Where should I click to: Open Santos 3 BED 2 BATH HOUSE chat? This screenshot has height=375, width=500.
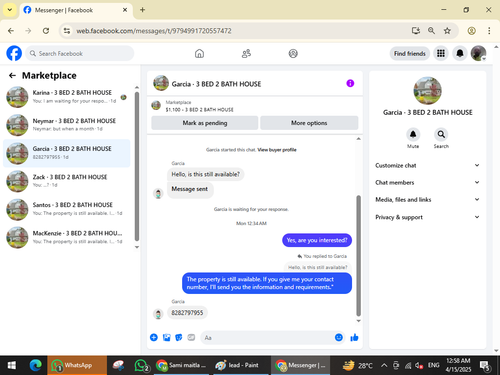pos(67,209)
